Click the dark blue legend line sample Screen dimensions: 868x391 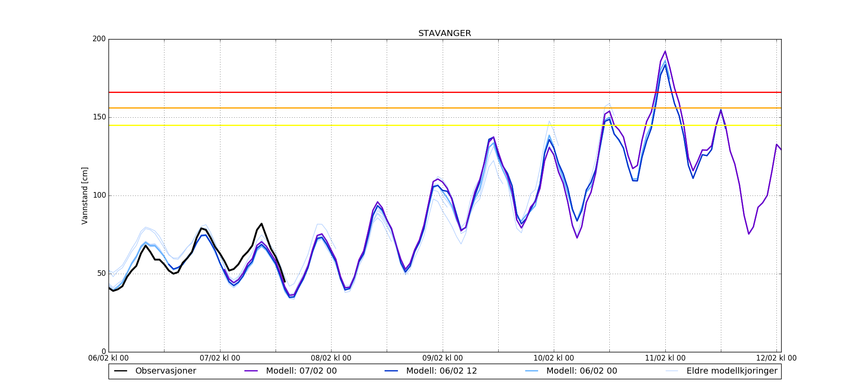pyautogui.click(x=391, y=371)
